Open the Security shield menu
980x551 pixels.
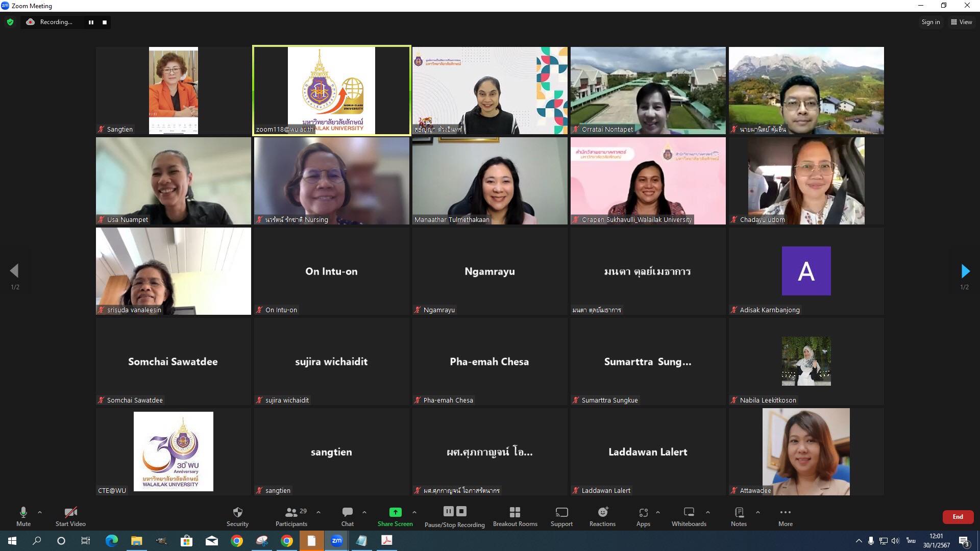(x=237, y=516)
